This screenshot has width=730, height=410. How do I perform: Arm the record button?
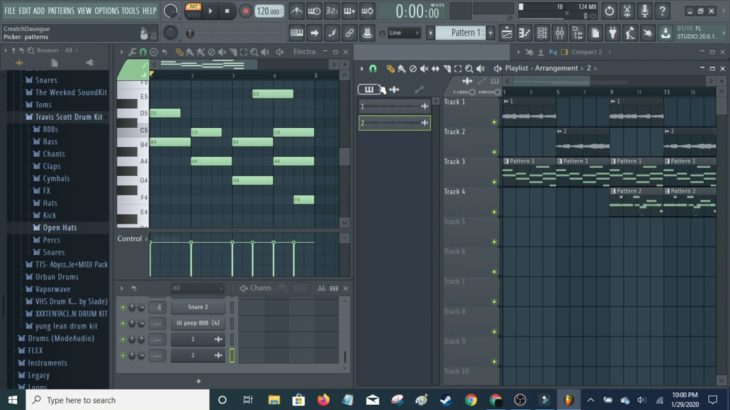click(x=245, y=11)
